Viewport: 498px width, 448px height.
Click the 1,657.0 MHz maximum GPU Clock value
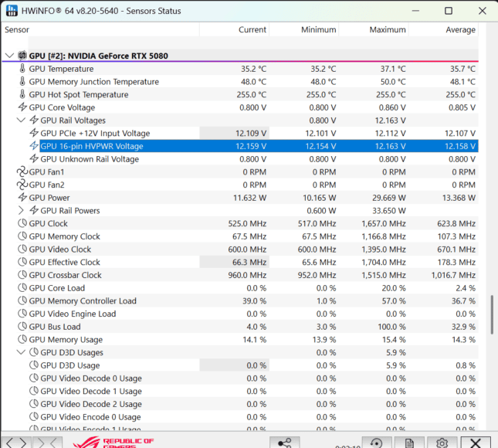(384, 223)
